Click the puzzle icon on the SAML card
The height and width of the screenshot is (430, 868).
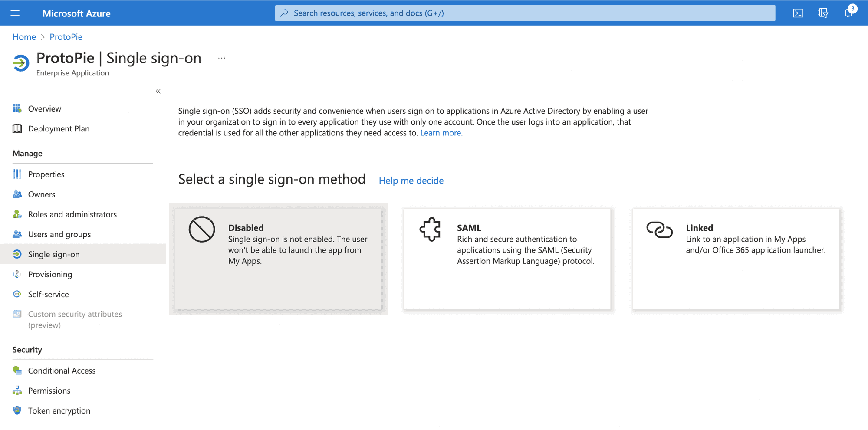coord(429,229)
